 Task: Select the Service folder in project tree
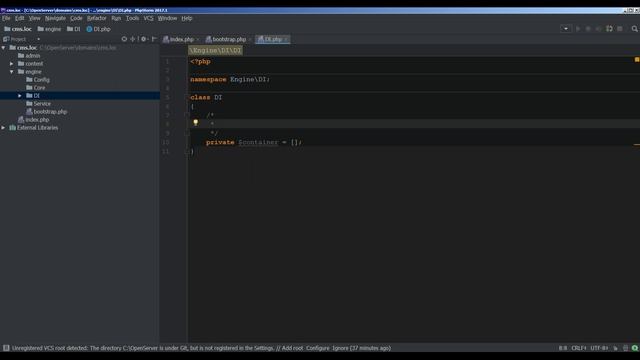pos(38,104)
